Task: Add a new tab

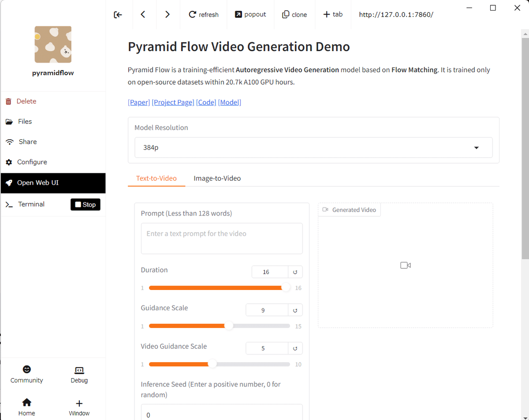Action: [x=333, y=15]
